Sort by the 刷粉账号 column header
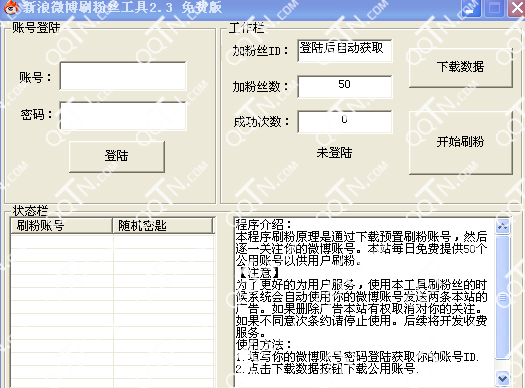This screenshot has width=525, height=388. [x=61, y=225]
